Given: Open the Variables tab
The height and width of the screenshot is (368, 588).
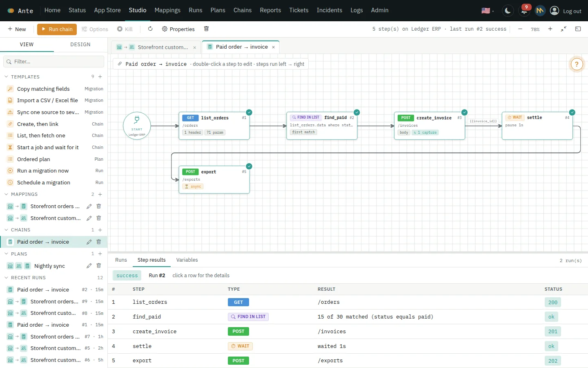Looking at the screenshot, I should pyautogui.click(x=187, y=260).
